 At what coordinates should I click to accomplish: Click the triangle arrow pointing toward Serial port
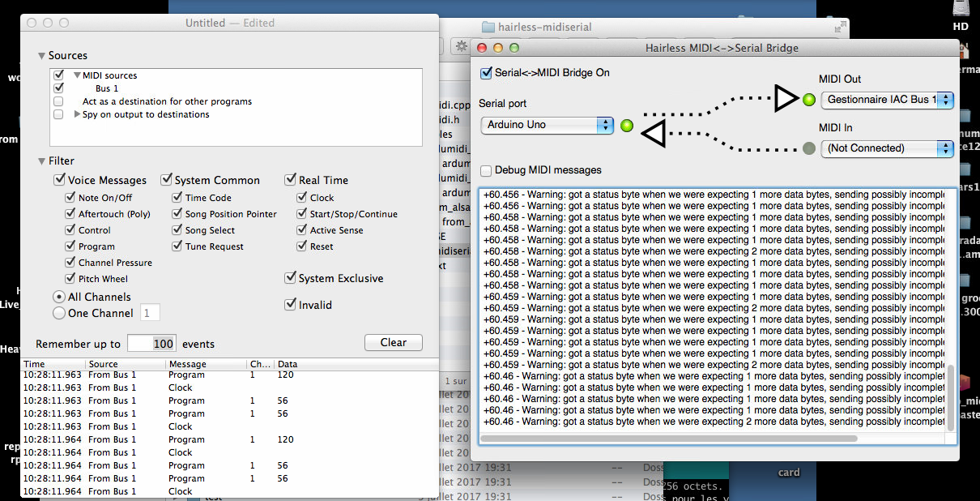654,134
